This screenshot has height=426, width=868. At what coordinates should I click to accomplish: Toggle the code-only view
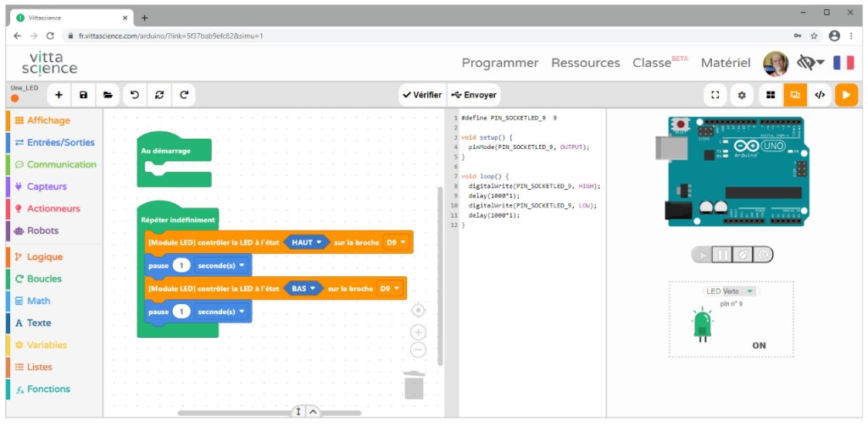click(x=820, y=95)
